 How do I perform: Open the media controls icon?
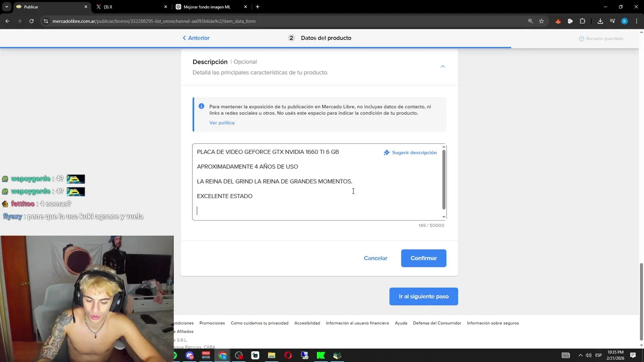(x=612, y=21)
